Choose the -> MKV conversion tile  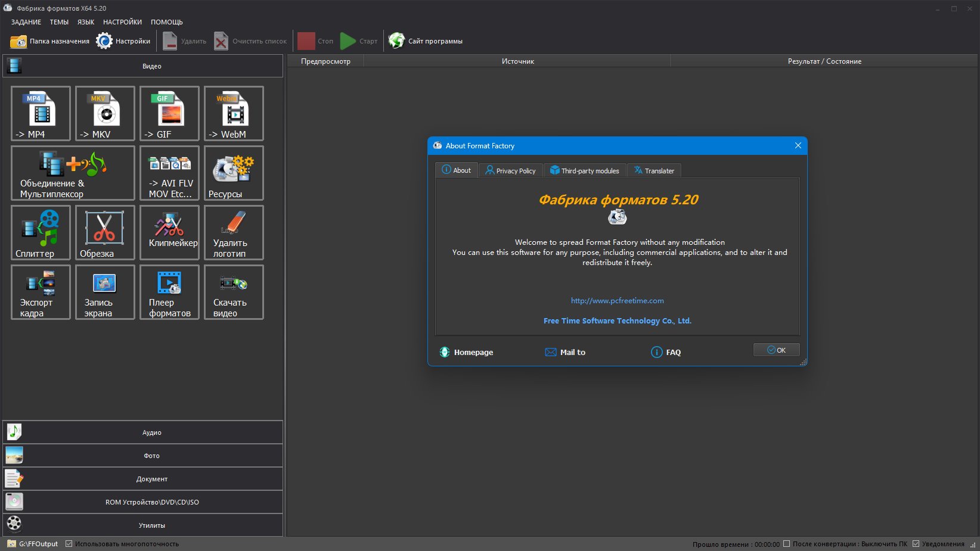coord(105,113)
